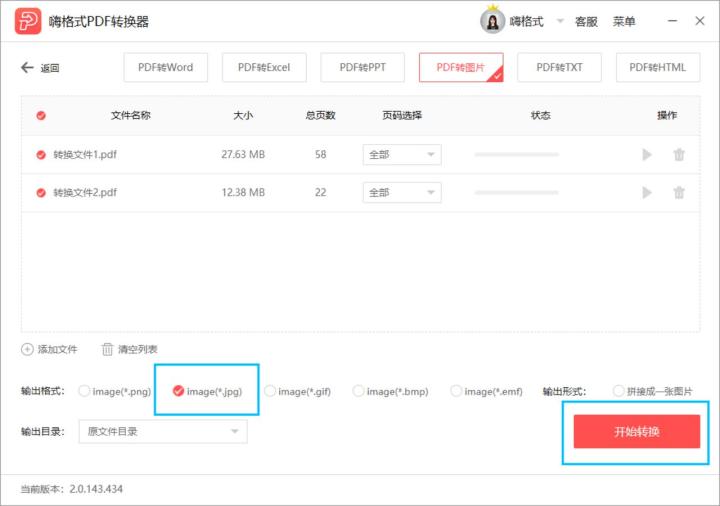
Task: Click the 大小 column header
Action: pos(243,115)
